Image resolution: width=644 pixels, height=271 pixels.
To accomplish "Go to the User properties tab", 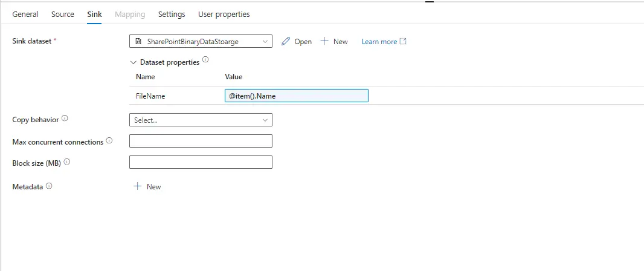I will 224,14.
